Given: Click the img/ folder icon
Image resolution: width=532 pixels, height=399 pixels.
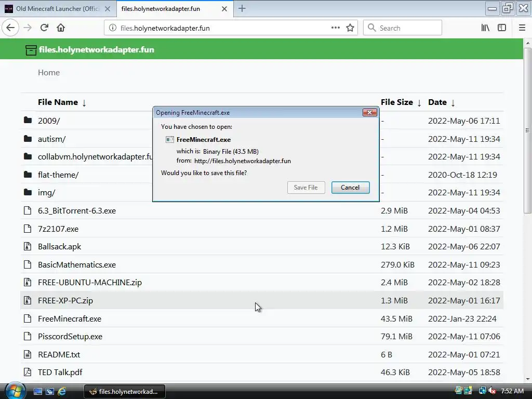Looking at the screenshot, I should (x=28, y=192).
